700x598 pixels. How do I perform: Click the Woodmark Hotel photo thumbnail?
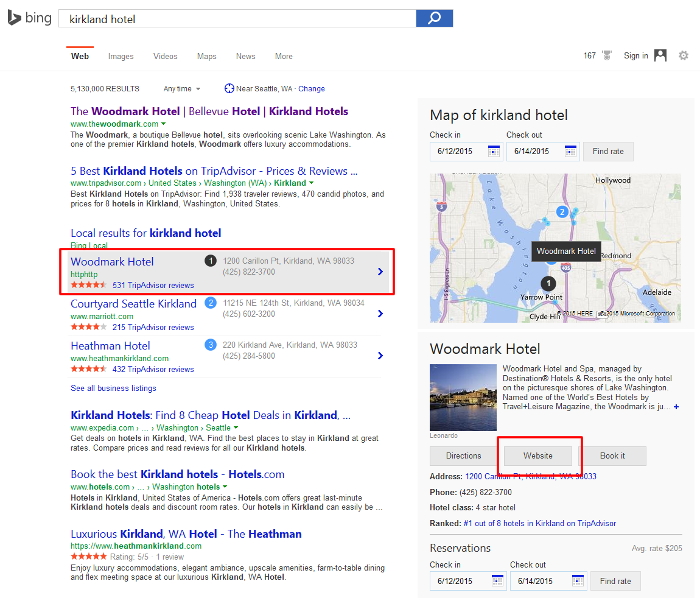click(x=463, y=398)
